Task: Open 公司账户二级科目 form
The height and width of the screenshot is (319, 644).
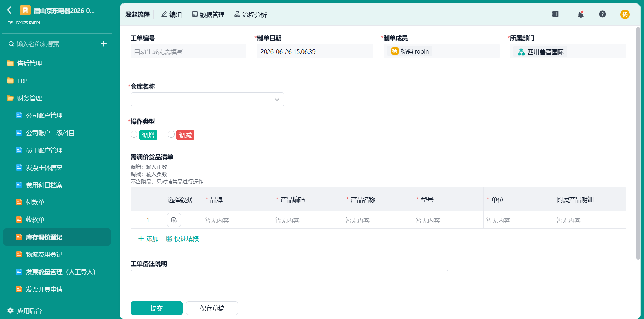Action: tap(57, 133)
